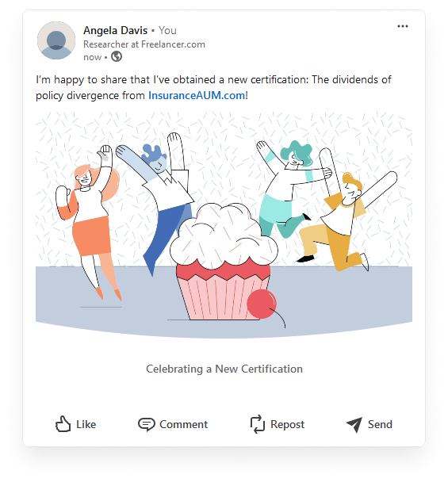The height and width of the screenshot is (482, 448).
Task: Click Angela Davis profile avatar
Action: pyautogui.click(x=56, y=40)
